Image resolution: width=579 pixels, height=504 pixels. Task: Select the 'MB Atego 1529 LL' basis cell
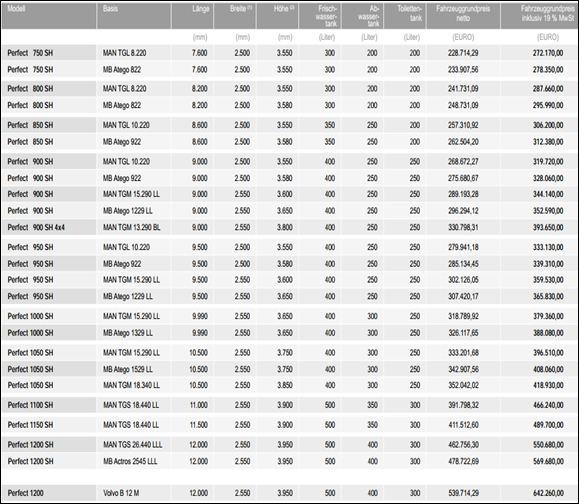(x=128, y=369)
